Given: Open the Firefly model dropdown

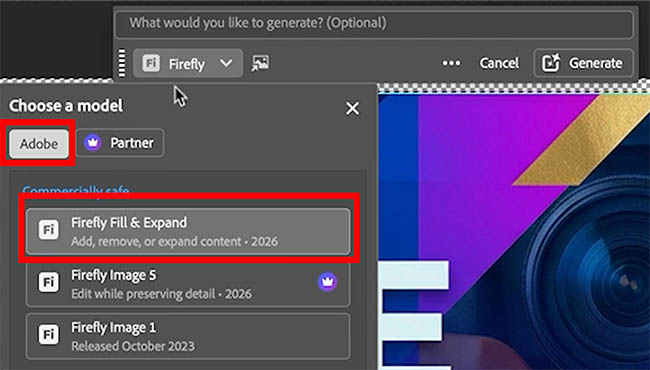Looking at the screenshot, I should [188, 63].
